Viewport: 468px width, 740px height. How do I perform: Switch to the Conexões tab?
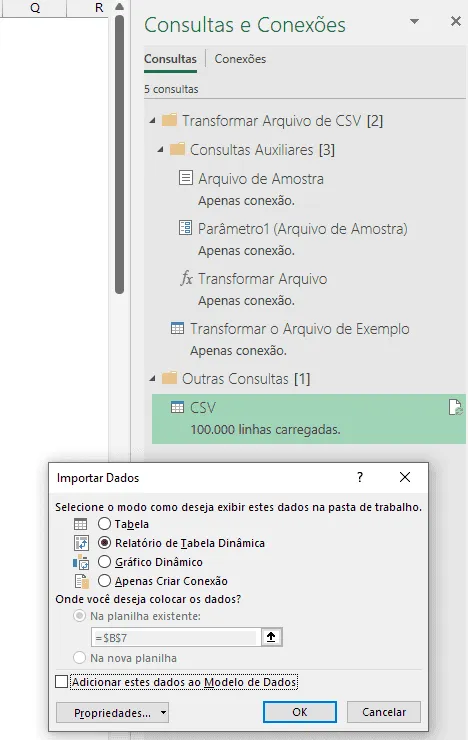click(x=240, y=59)
